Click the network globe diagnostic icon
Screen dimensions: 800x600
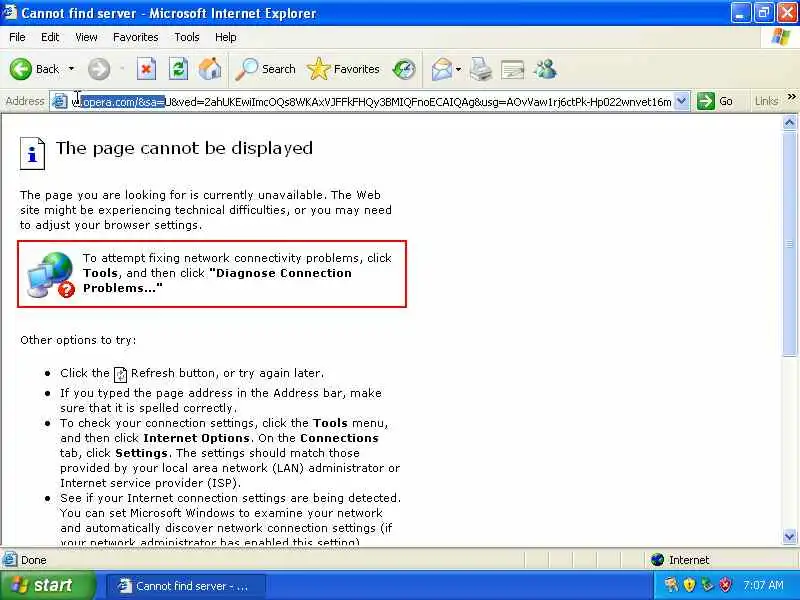coord(51,274)
